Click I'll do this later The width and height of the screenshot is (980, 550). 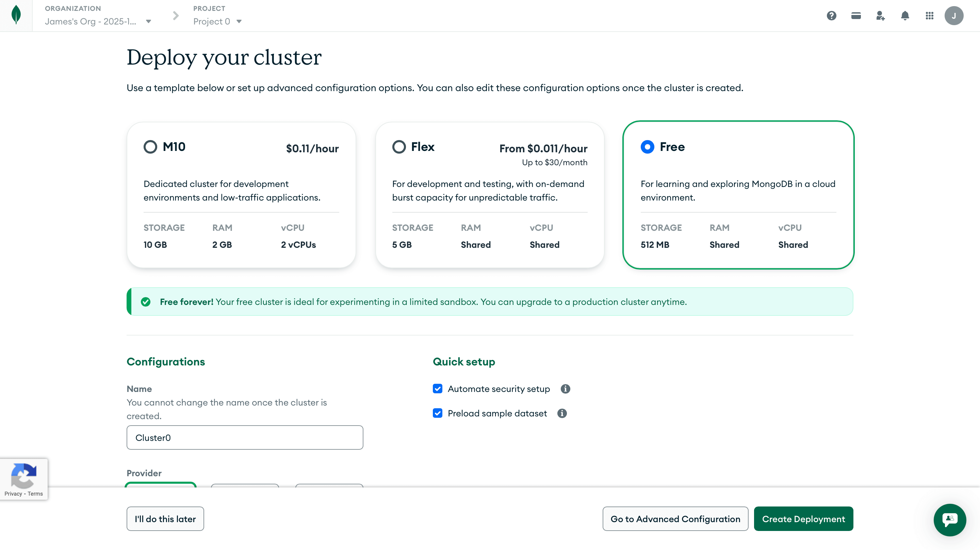165,518
